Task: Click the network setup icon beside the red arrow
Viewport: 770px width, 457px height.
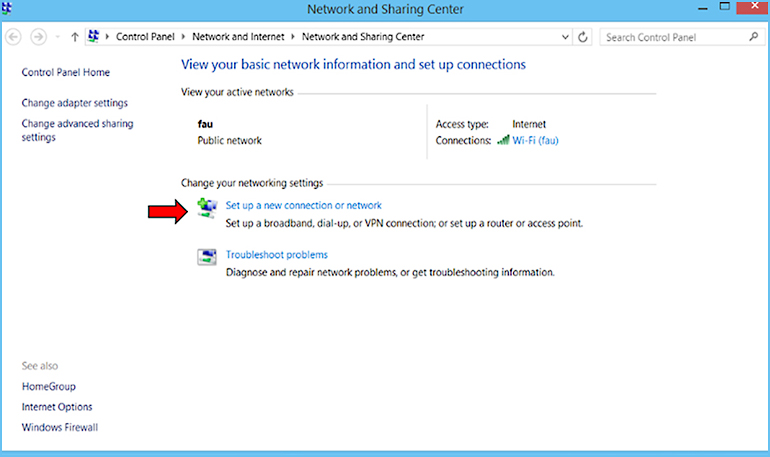Action: pos(207,208)
